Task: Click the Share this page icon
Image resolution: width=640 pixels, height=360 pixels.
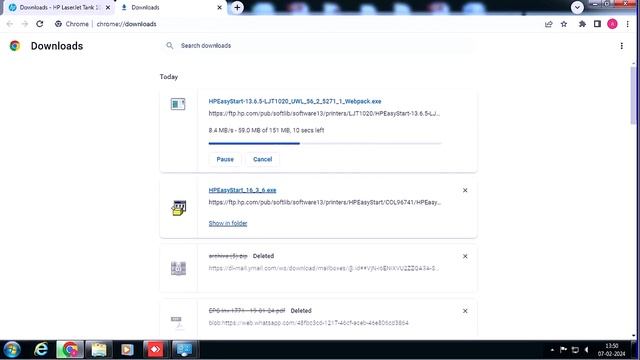Action: tap(549, 24)
